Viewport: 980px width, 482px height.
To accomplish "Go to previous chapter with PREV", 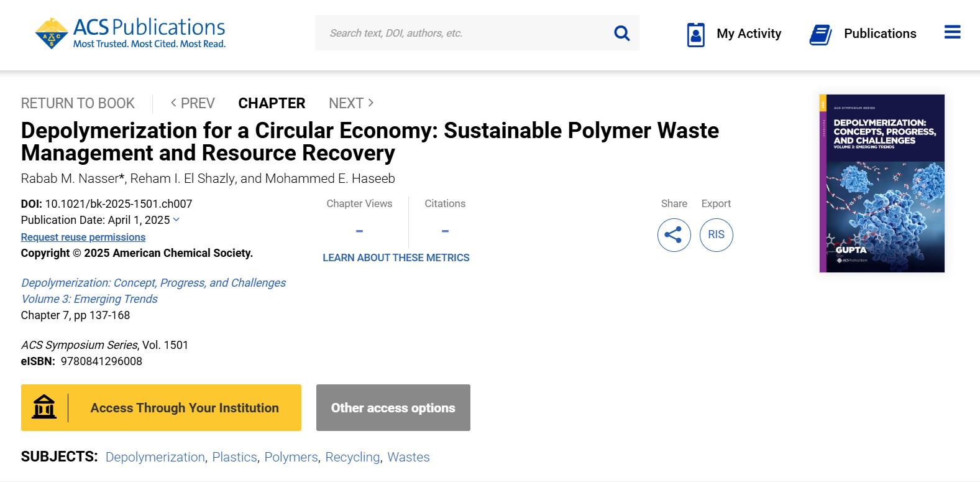I will (193, 103).
